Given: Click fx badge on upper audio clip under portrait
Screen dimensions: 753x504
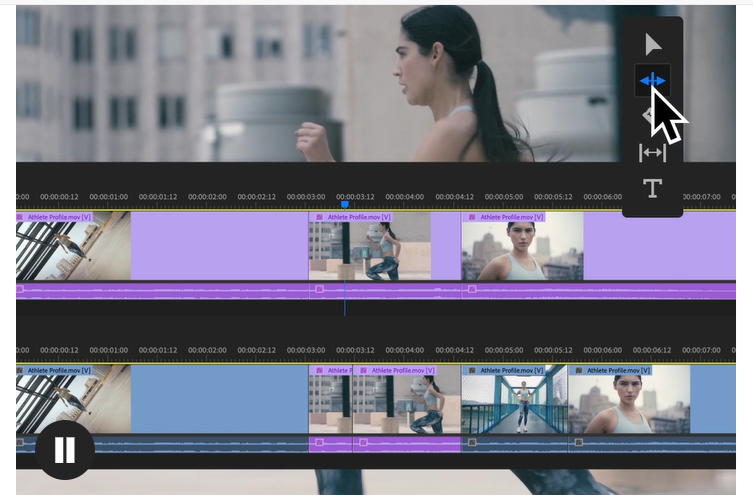Looking at the screenshot, I should click(472, 289).
